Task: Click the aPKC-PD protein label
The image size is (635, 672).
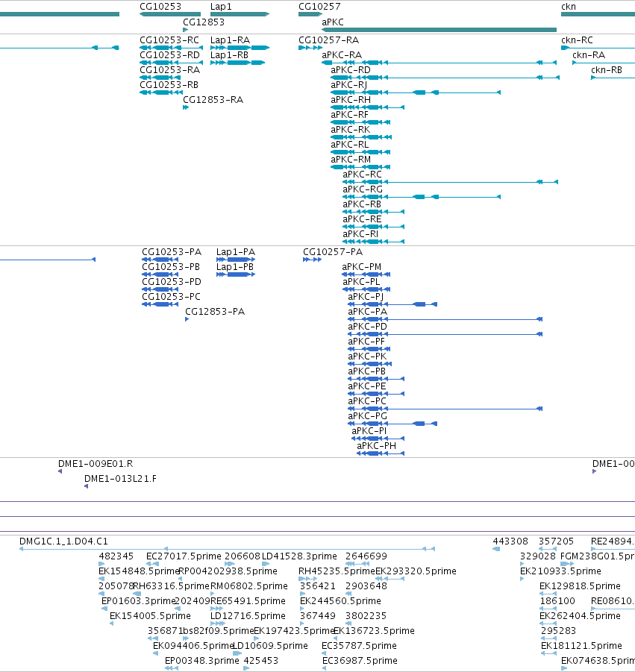Action: [x=367, y=327]
